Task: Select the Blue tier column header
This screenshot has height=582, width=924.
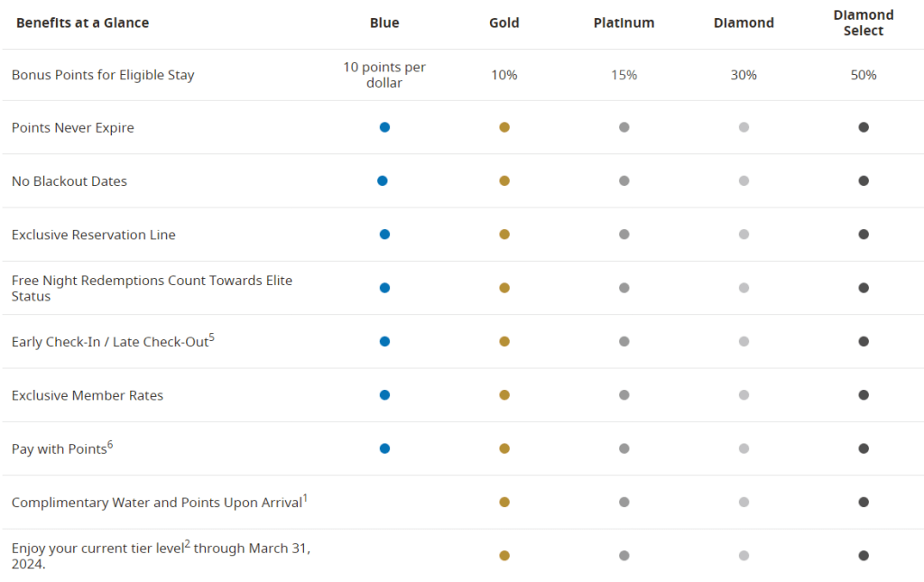Action: click(384, 23)
